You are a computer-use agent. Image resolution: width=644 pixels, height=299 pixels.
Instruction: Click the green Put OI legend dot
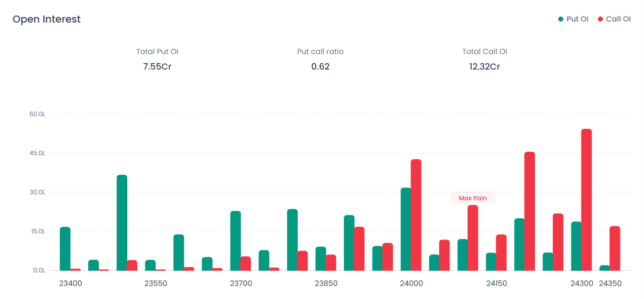(561, 19)
